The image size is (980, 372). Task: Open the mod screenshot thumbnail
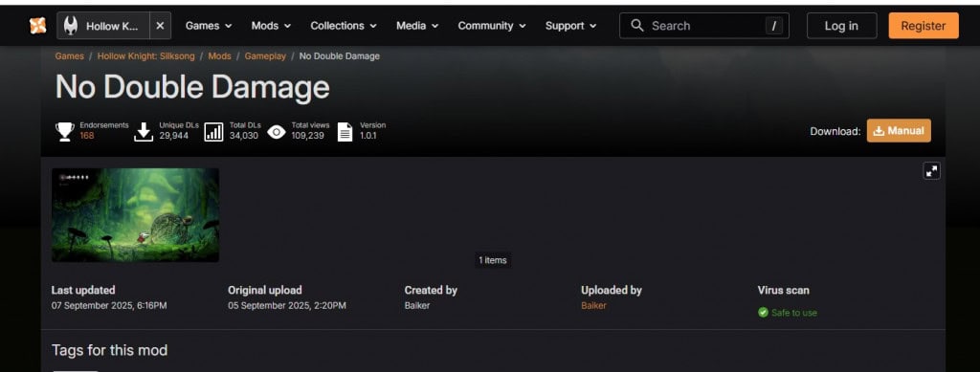tap(135, 215)
